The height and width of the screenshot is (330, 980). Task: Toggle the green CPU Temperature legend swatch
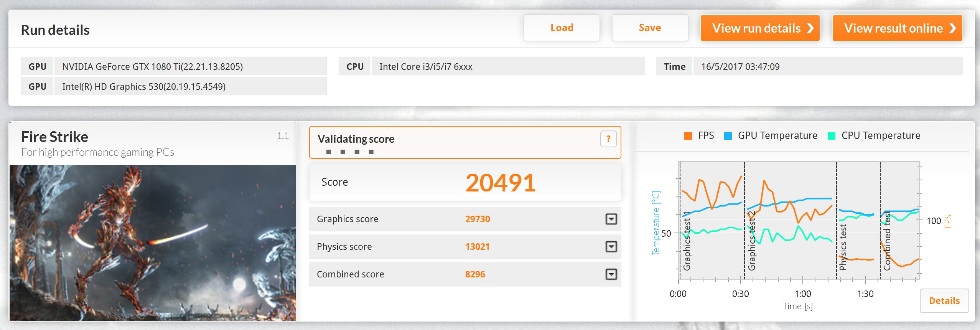tap(832, 136)
